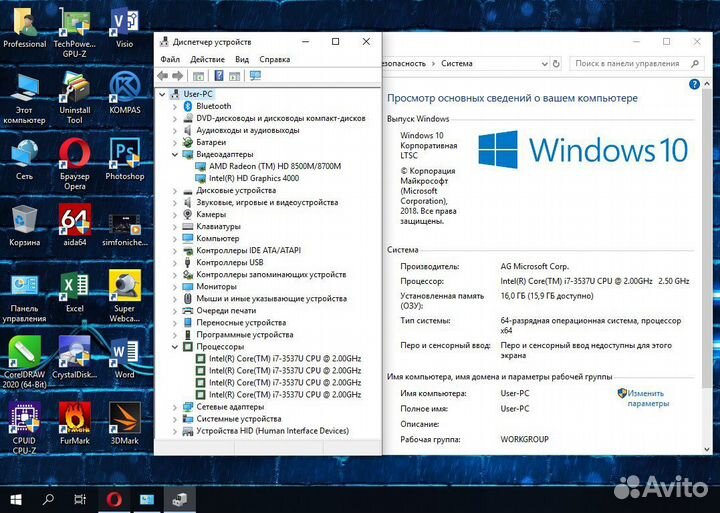Click Изменить параметры link
The width and height of the screenshot is (720, 513).
(x=647, y=398)
